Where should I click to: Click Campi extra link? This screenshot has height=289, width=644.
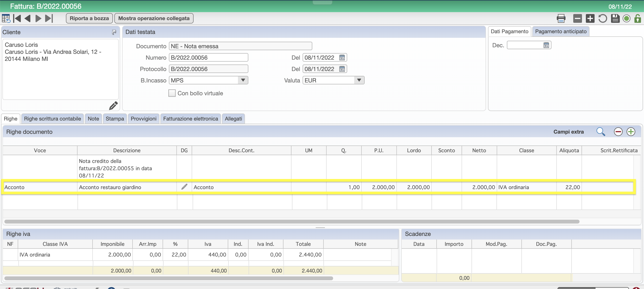click(x=568, y=132)
